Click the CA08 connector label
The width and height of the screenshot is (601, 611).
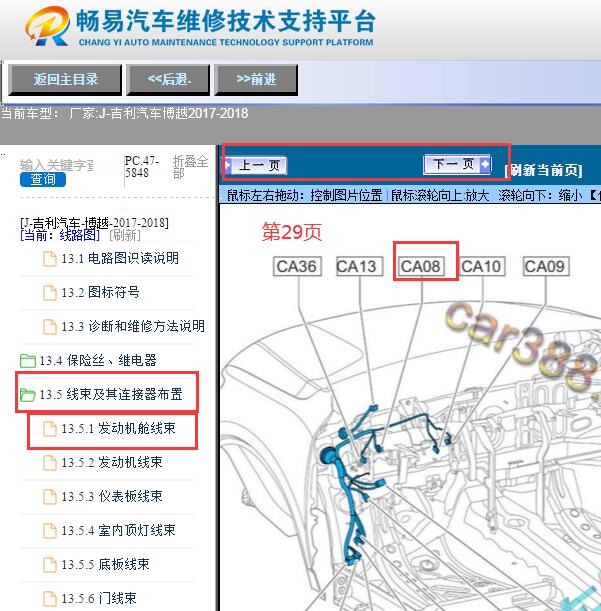(421, 267)
